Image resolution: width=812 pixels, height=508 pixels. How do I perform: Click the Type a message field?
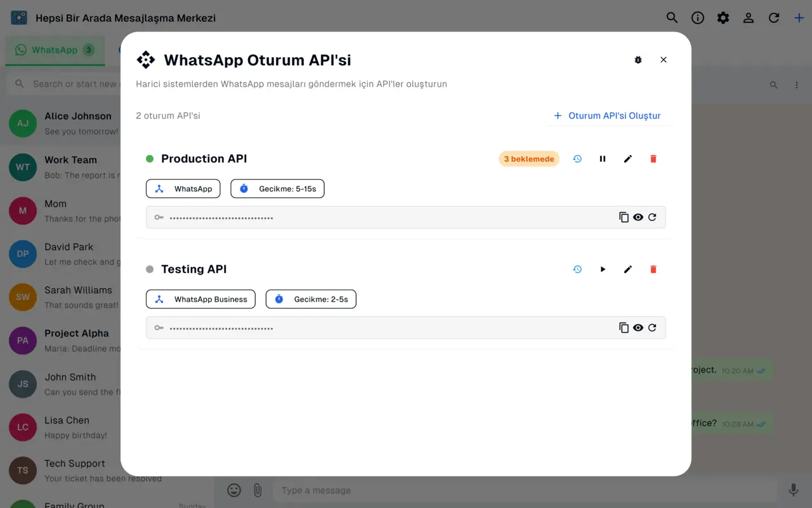(525, 490)
